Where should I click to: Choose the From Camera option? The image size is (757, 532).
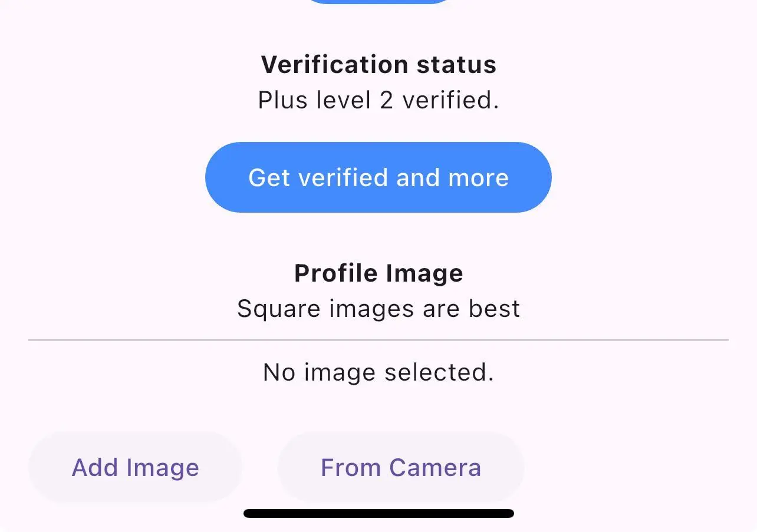pos(400,468)
